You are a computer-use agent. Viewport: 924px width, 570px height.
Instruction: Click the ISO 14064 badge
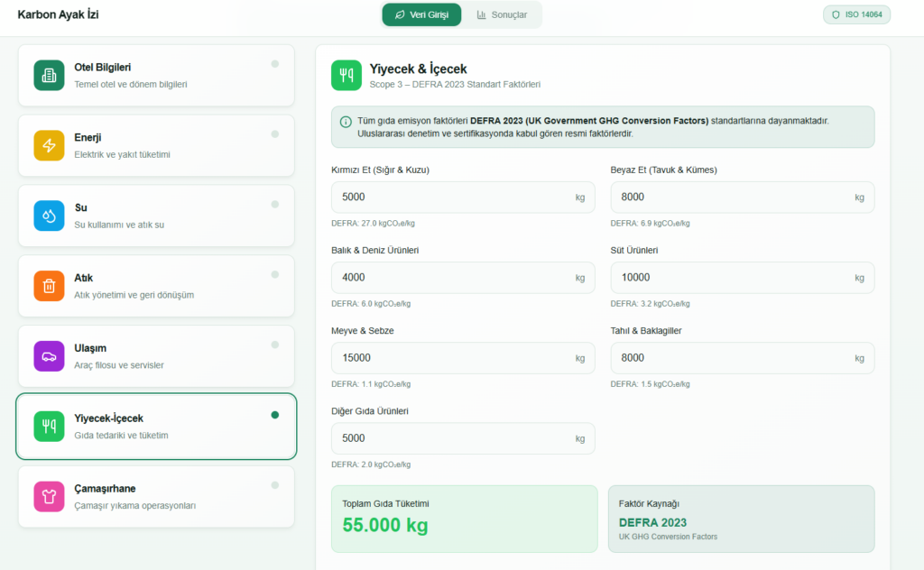pos(856,14)
